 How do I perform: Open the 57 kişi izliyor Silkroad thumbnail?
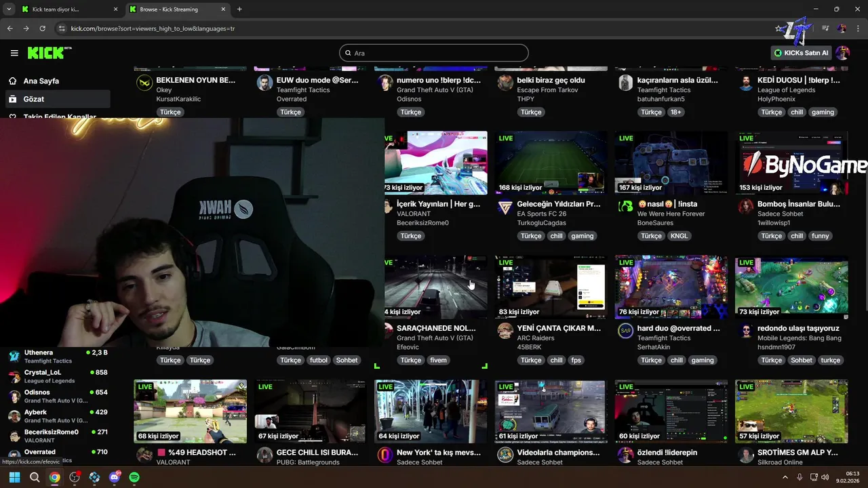(791, 411)
